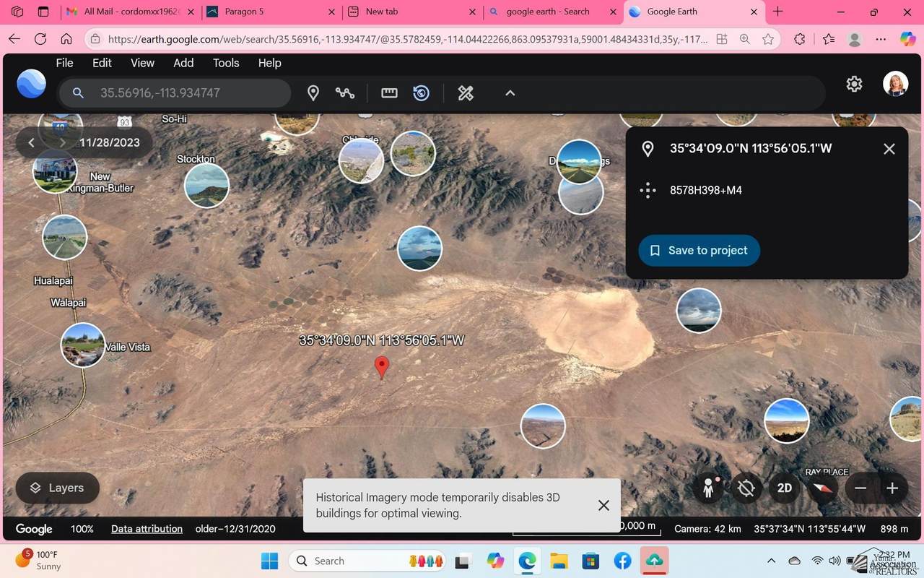Click the search box with coordinates
Viewport: 924px width, 578px height.
tap(188, 93)
